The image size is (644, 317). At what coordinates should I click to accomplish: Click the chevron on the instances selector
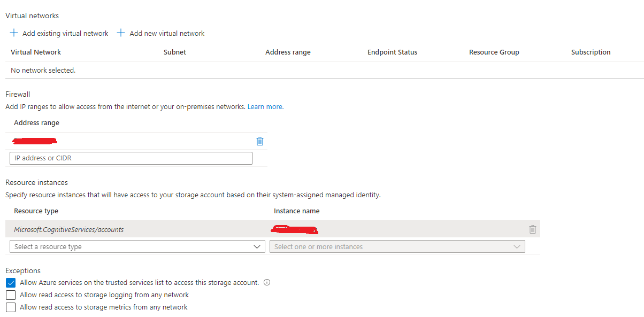click(x=516, y=246)
